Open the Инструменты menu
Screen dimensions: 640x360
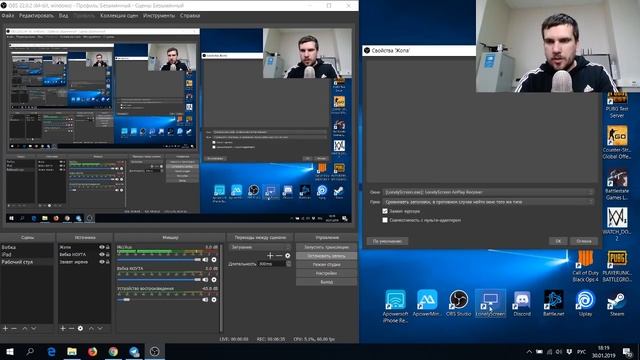point(159,16)
